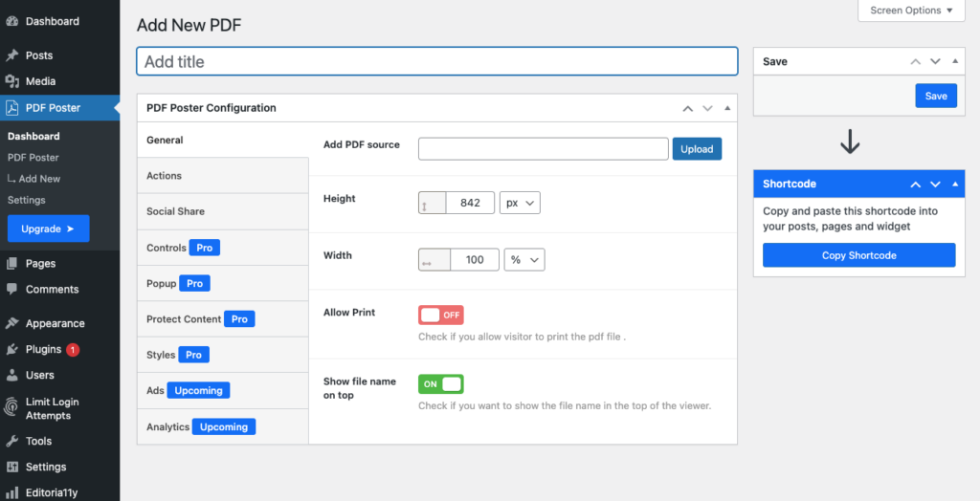Image resolution: width=980 pixels, height=501 pixels.
Task: Click the Height value field showing 842
Action: 470,203
